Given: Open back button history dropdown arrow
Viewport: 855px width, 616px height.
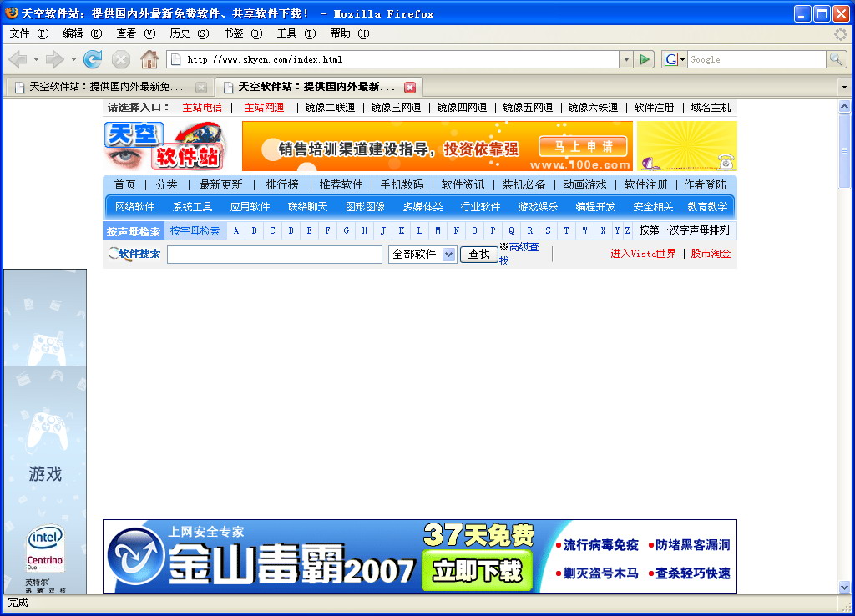Looking at the screenshot, I should point(36,59).
